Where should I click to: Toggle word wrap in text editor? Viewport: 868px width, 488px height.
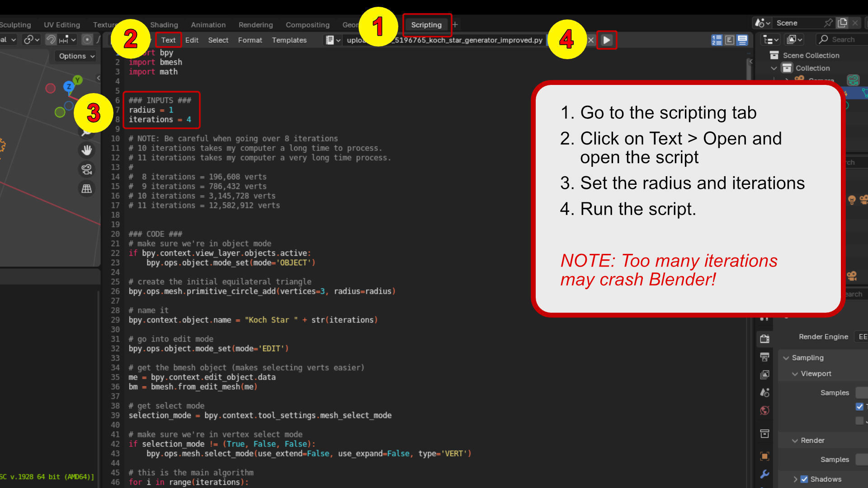(x=729, y=40)
